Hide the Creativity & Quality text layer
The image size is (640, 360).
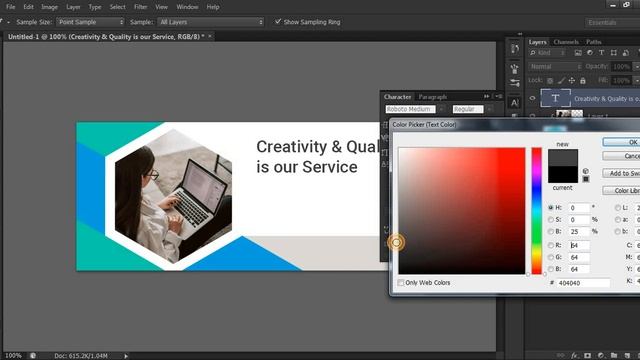click(532, 98)
